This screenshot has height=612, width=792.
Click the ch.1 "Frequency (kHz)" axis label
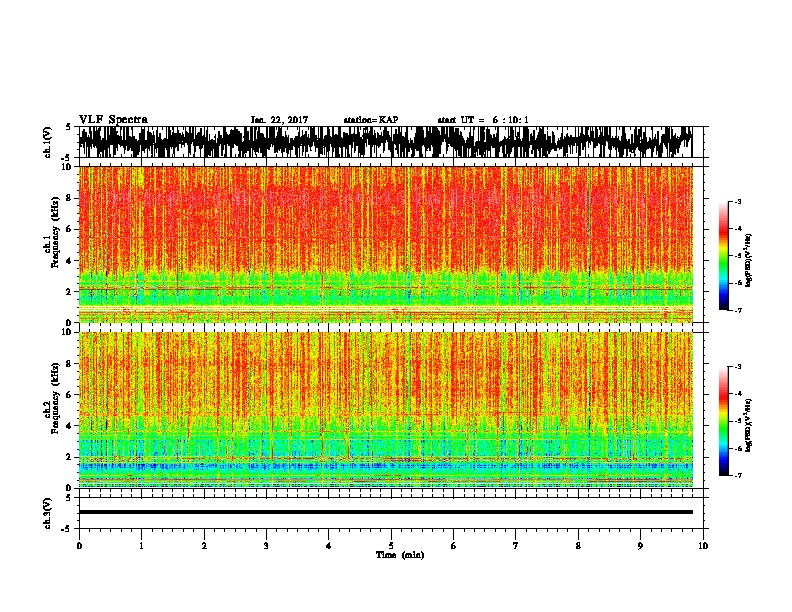point(55,233)
